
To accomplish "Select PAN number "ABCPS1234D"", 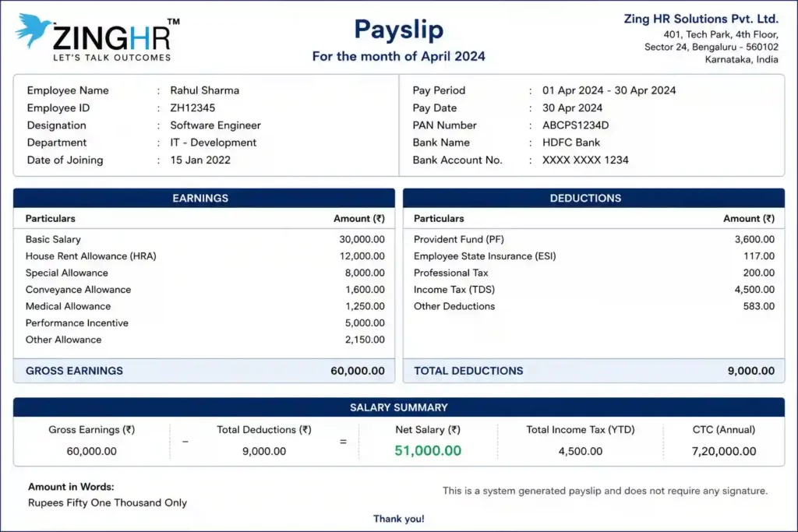I will (x=575, y=125).
